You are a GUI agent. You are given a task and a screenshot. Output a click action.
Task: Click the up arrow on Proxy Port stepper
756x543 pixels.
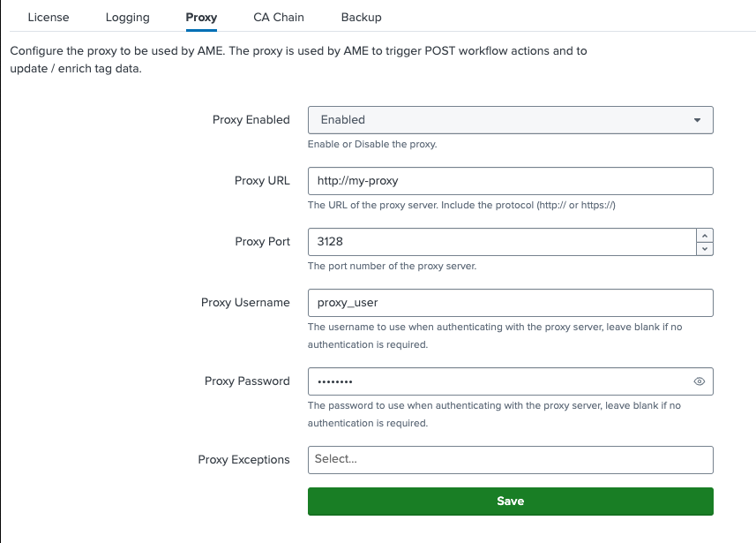coord(705,235)
